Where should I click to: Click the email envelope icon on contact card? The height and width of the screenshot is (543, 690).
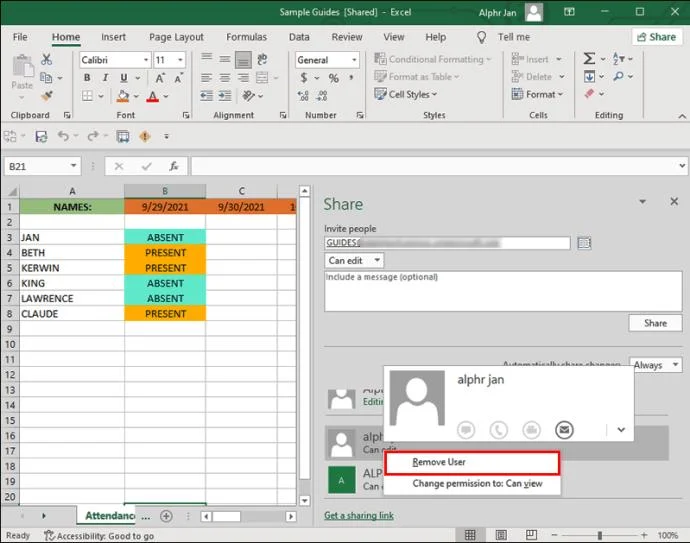point(564,429)
